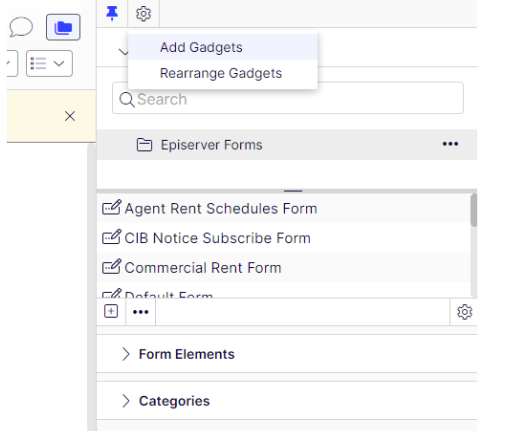Dismiss the yellow notification with X
This screenshot has width=509, height=431.
tap(70, 116)
